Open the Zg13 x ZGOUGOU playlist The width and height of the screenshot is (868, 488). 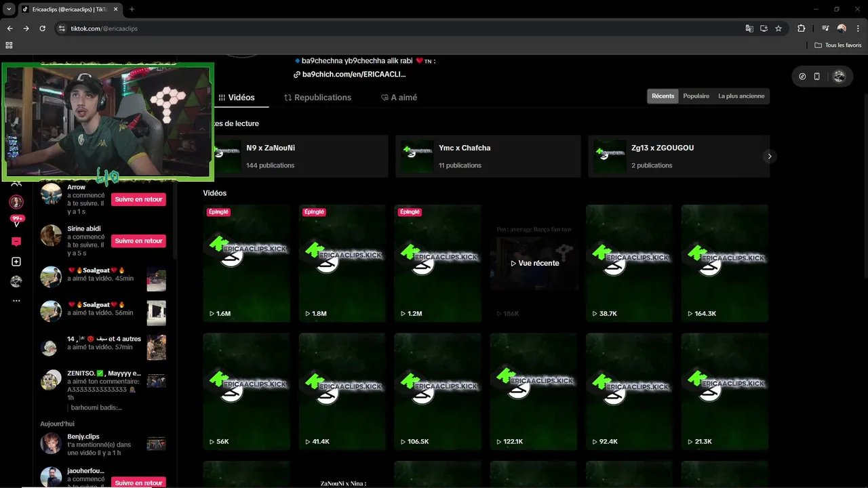coord(679,157)
